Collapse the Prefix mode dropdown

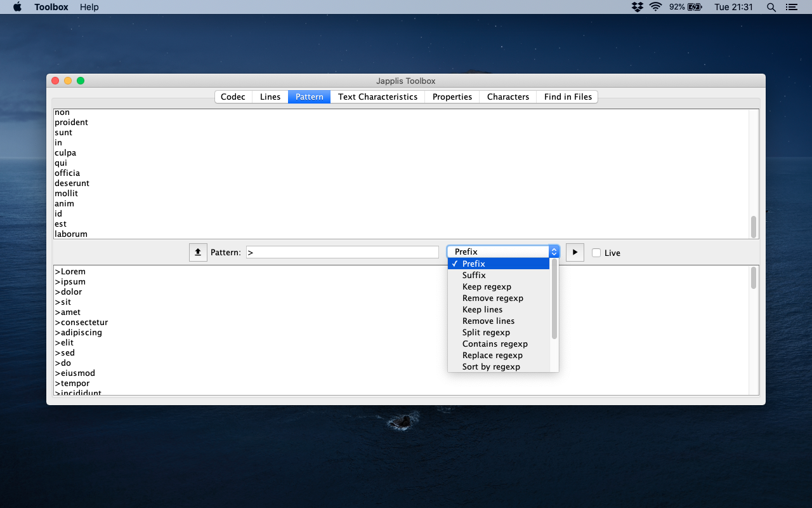503,252
